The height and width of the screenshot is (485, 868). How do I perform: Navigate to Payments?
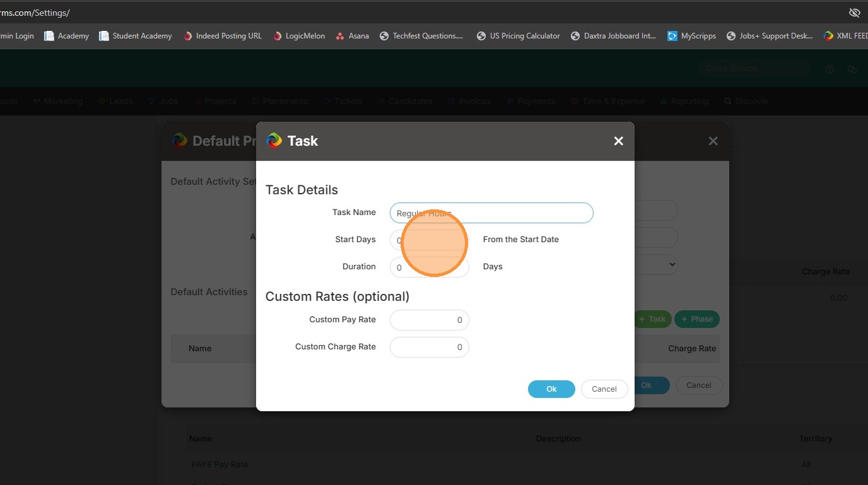(x=531, y=101)
